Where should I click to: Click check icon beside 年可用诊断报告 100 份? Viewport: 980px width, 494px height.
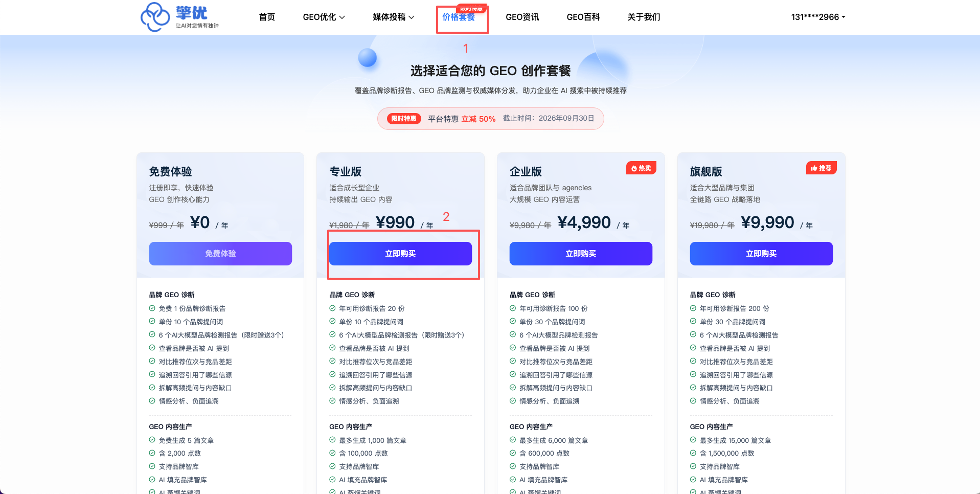[x=513, y=308]
